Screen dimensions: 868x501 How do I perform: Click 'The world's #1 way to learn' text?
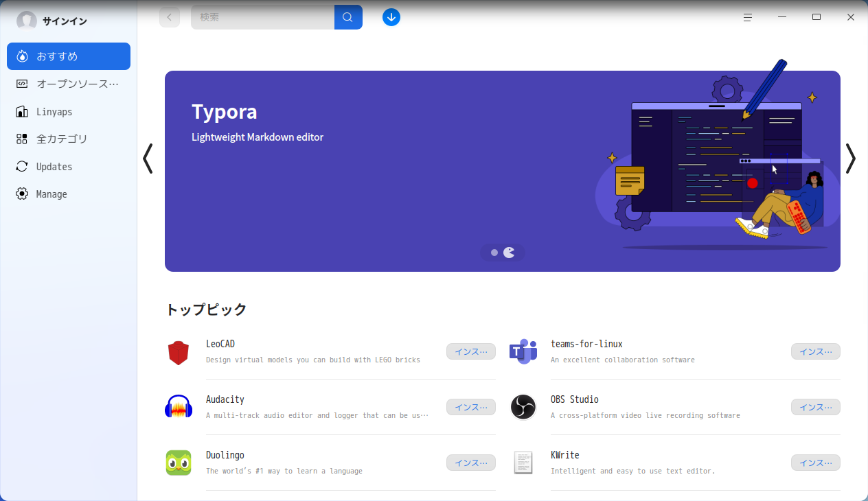[x=284, y=471]
